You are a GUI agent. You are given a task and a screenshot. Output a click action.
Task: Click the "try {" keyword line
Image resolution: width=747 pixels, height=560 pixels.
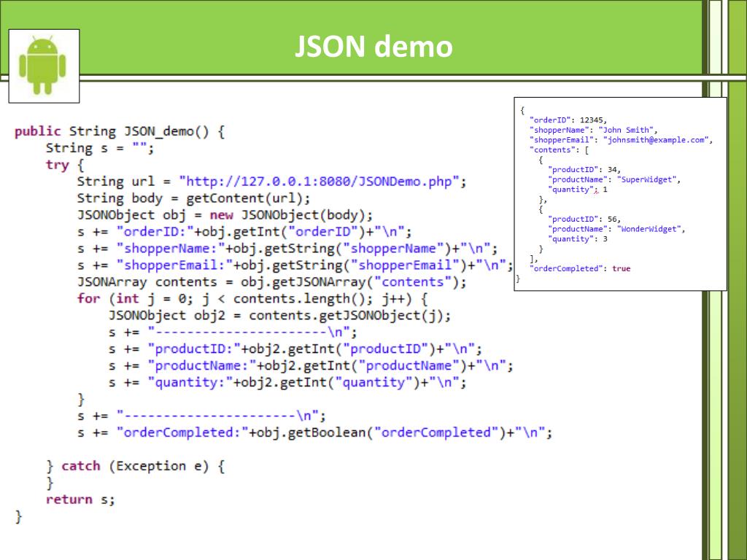[65, 165]
